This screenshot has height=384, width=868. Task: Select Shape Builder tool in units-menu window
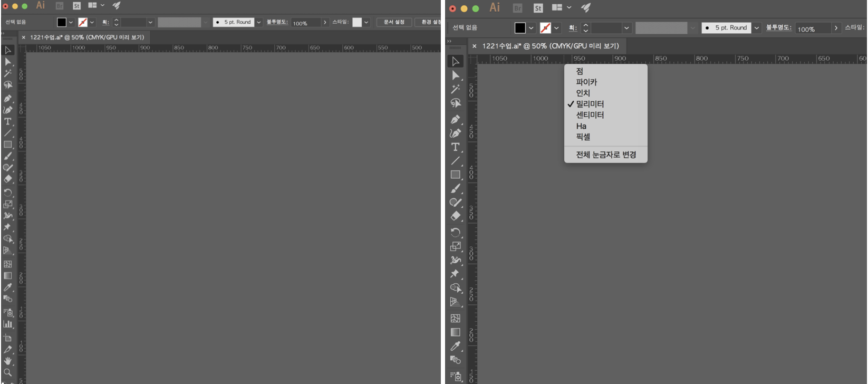pyautogui.click(x=456, y=287)
